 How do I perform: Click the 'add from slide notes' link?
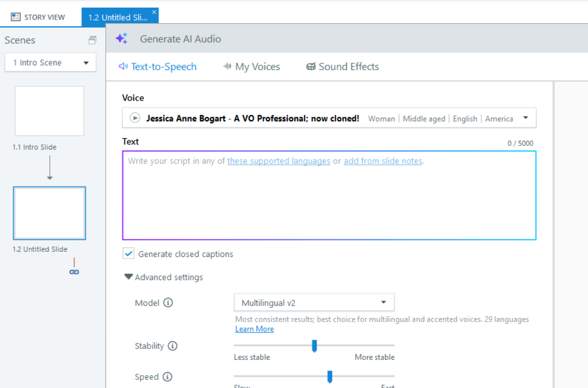tap(383, 161)
